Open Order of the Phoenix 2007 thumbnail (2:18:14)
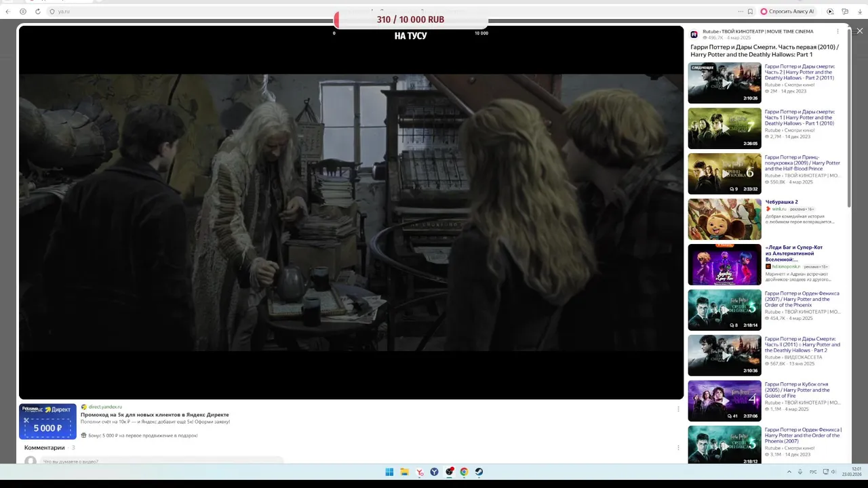 click(x=724, y=310)
